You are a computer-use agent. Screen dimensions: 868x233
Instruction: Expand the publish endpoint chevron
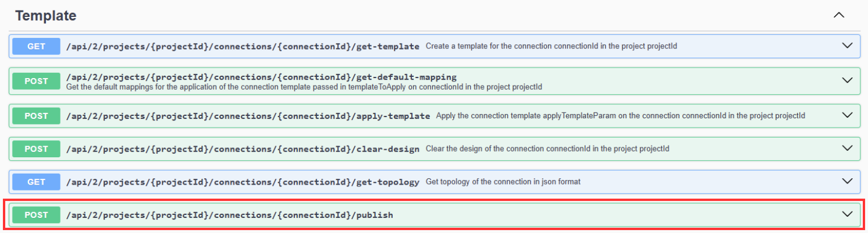pos(848,214)
